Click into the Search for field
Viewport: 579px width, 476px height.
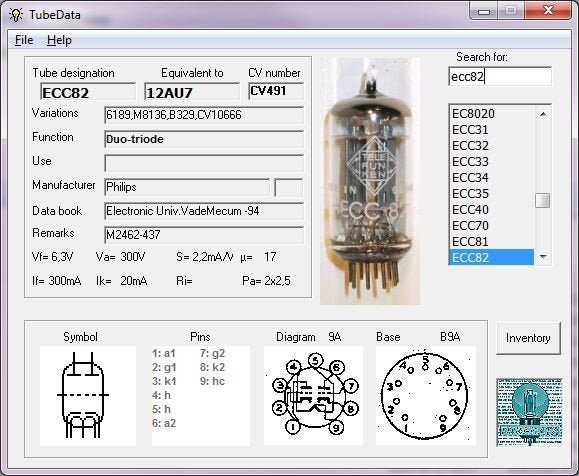500,76
